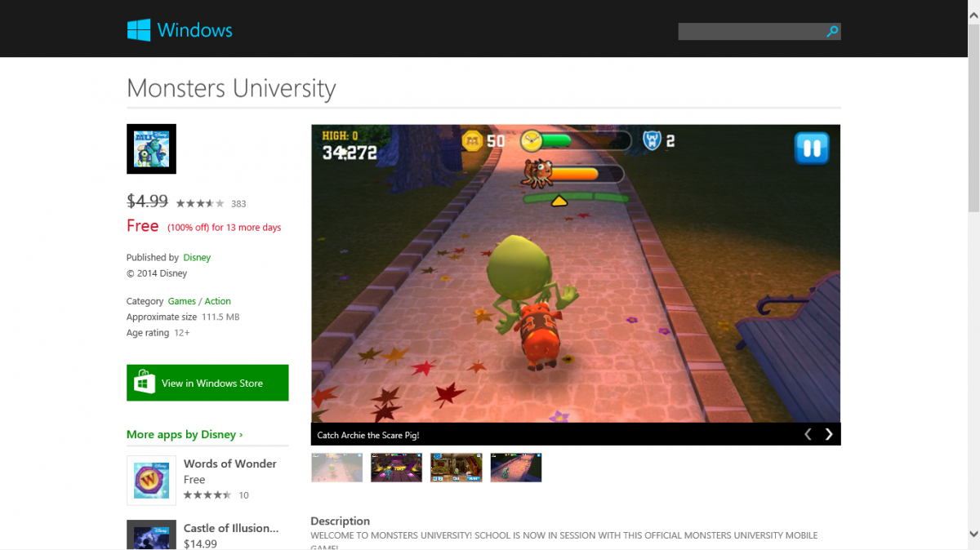Click the red Free price text
The height and width of the screenshot is (550, 980).
[143, 226]
